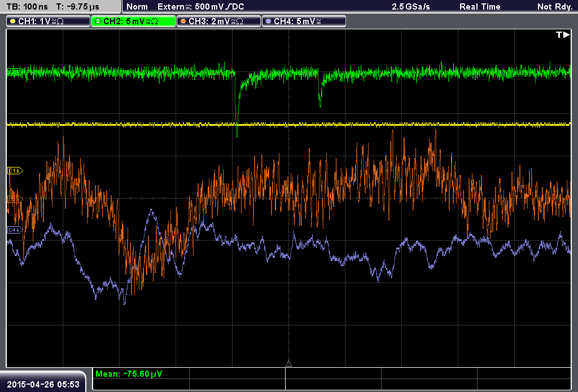Click the yellow dot on CH1 tab

[13, 21]
